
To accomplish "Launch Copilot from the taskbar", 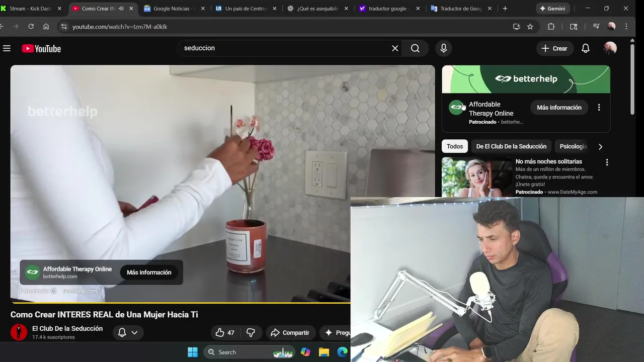I will [305, 352].
